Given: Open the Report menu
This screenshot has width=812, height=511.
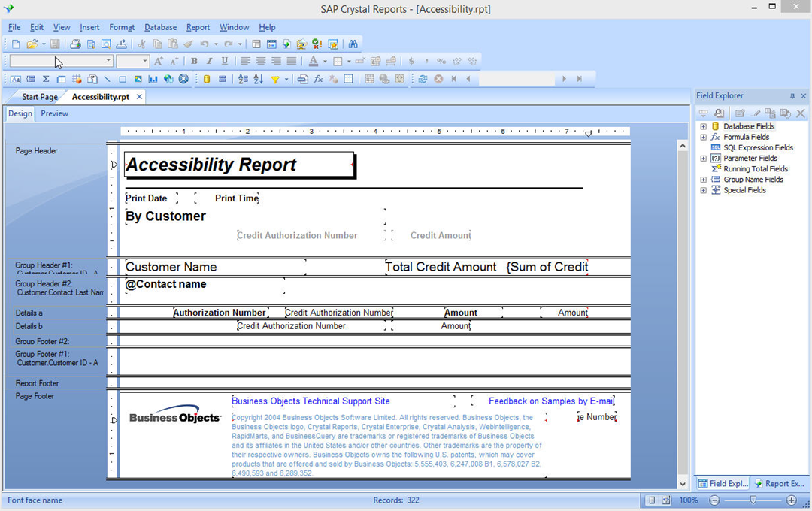Looking at the screenshot, I should [198, 28].
